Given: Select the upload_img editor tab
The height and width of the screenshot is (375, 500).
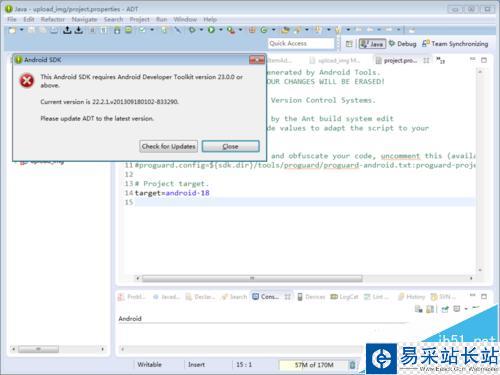Looking at the screenshot, I should tap(335, 61).
